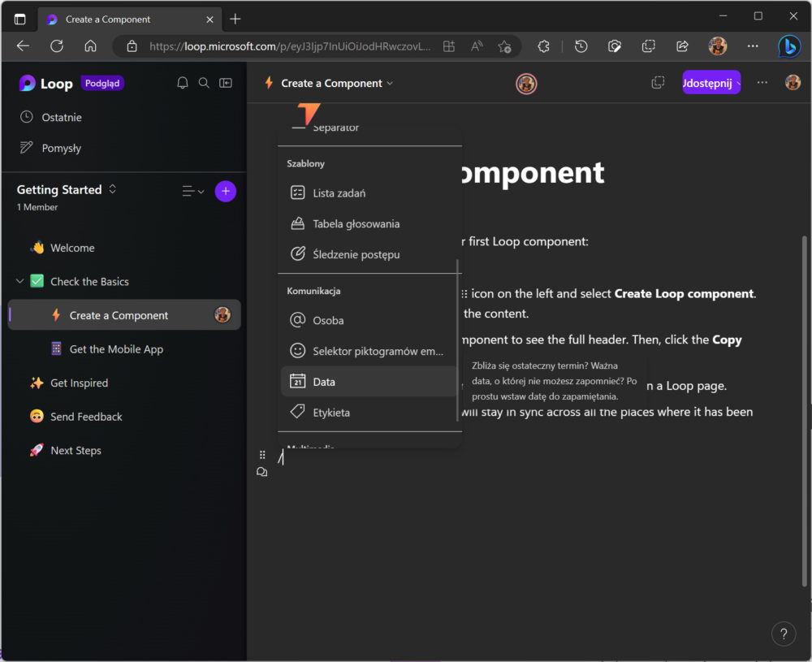Open the browser profile avatar
The image size is (812, 662).
(718, 46)
